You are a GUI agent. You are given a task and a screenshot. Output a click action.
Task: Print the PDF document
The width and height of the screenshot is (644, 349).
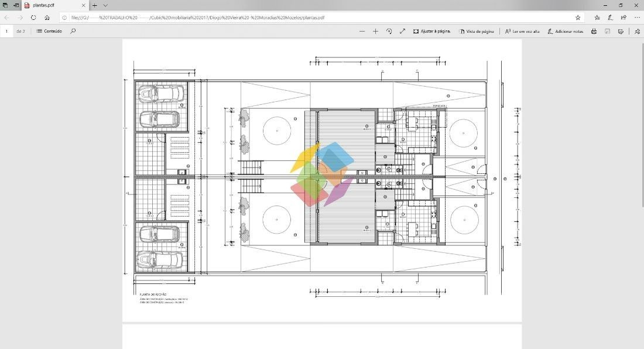point(594,31)
